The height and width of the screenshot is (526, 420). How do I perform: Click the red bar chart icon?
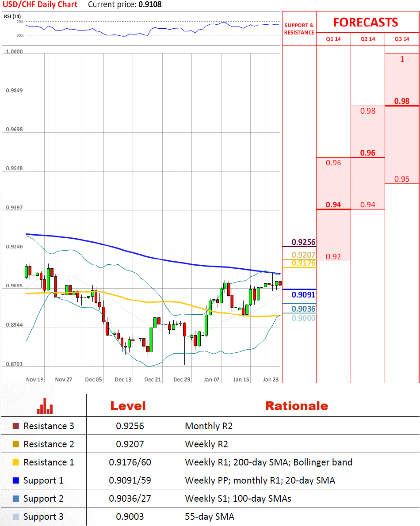coord(45,406)
